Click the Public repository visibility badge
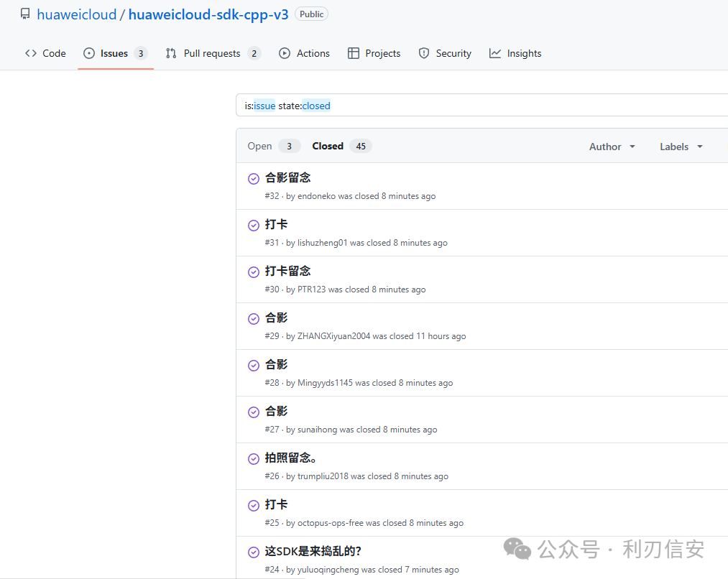Screen dimensions: 728x579 tap(311, 14)
